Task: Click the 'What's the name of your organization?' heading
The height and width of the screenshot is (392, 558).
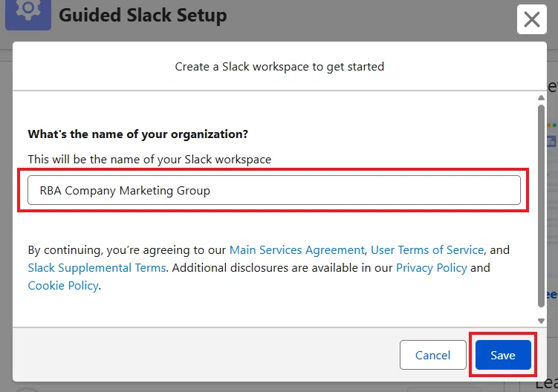Action: (x=137, y=134)
